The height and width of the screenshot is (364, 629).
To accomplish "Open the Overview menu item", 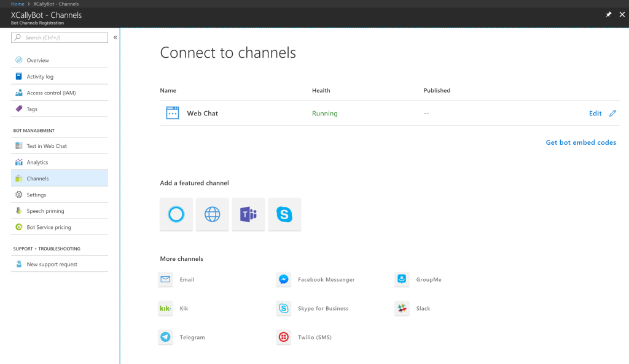I will (x=60, y=60).
